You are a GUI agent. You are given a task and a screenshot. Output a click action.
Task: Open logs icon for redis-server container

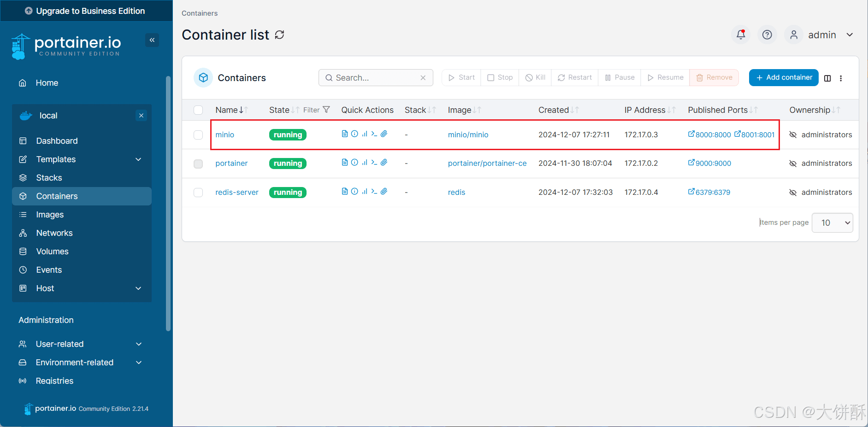click(x=345, y=192)
